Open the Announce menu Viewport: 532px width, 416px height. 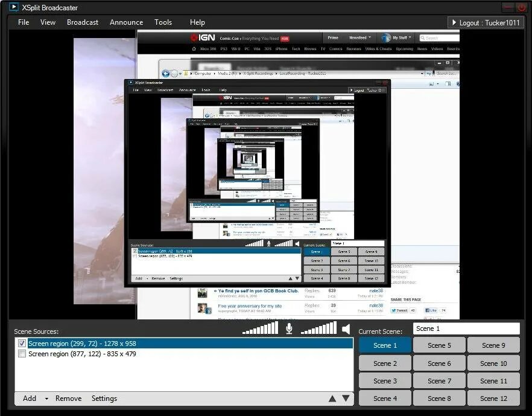point(126,22)
